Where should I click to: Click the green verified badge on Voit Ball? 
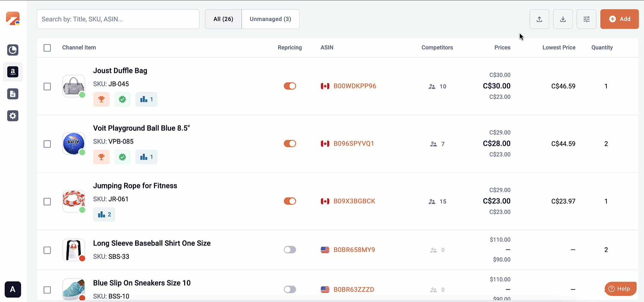pos(122,157)
